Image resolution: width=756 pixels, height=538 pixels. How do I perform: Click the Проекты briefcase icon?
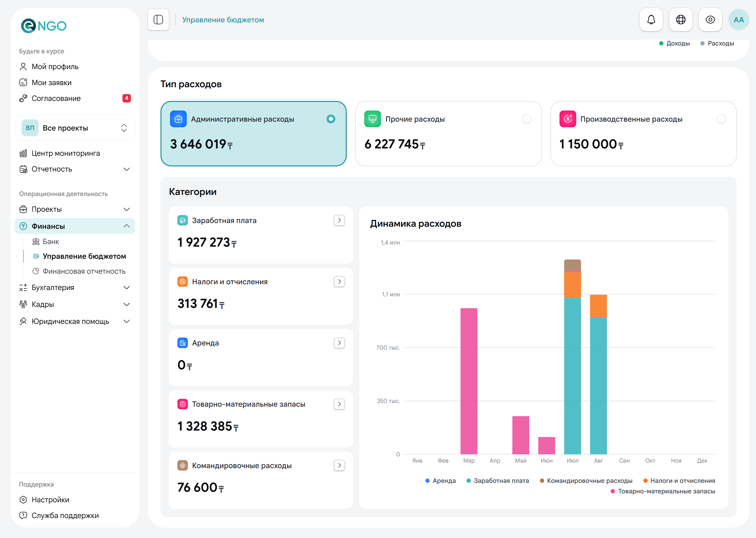click(23, 209)
